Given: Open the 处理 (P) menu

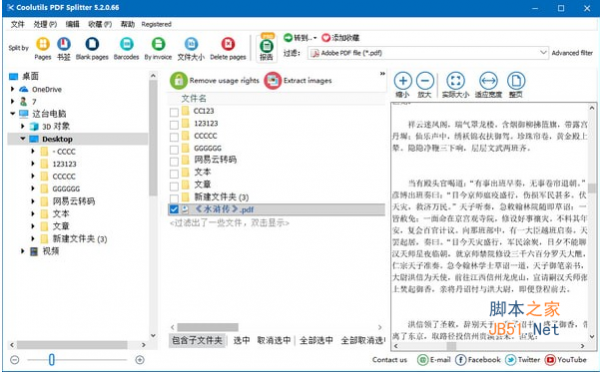Looking at the screenshot, I should 45,24.
